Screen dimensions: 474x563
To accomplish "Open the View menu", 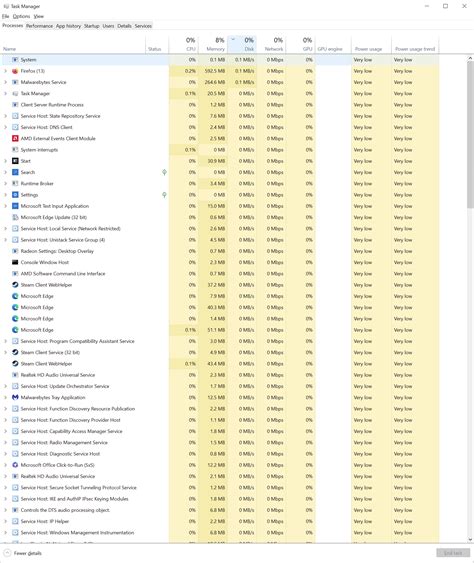I will coord(39,16).
